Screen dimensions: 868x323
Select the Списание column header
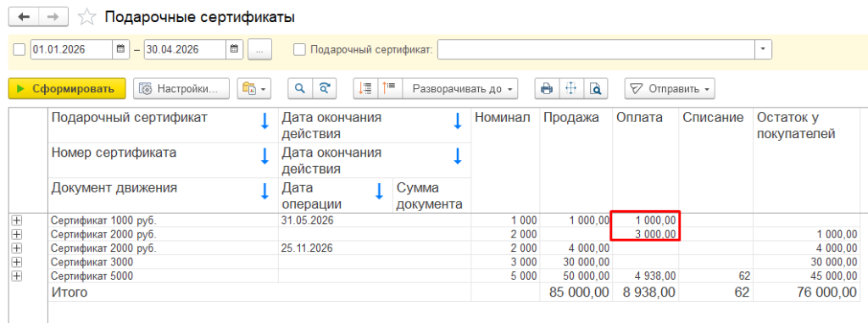[x=715, y=161]
